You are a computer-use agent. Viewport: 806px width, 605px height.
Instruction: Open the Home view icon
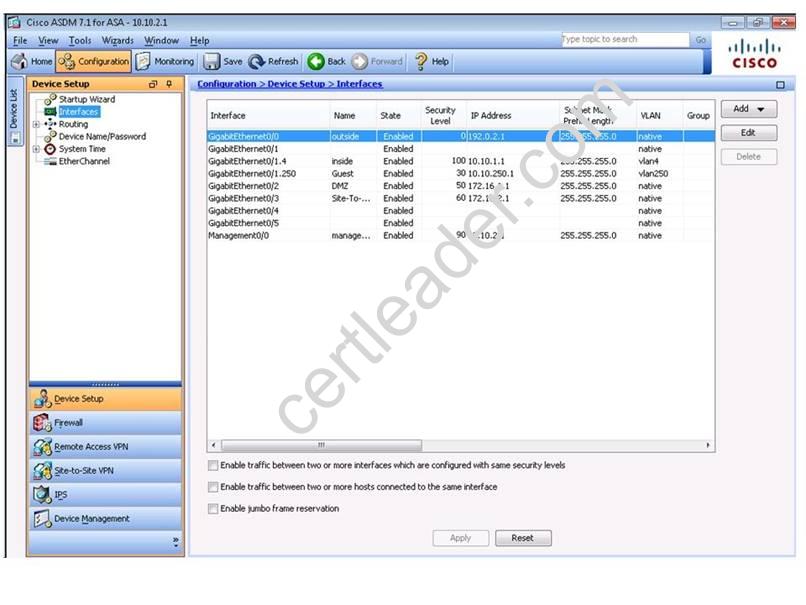(20, 61)
